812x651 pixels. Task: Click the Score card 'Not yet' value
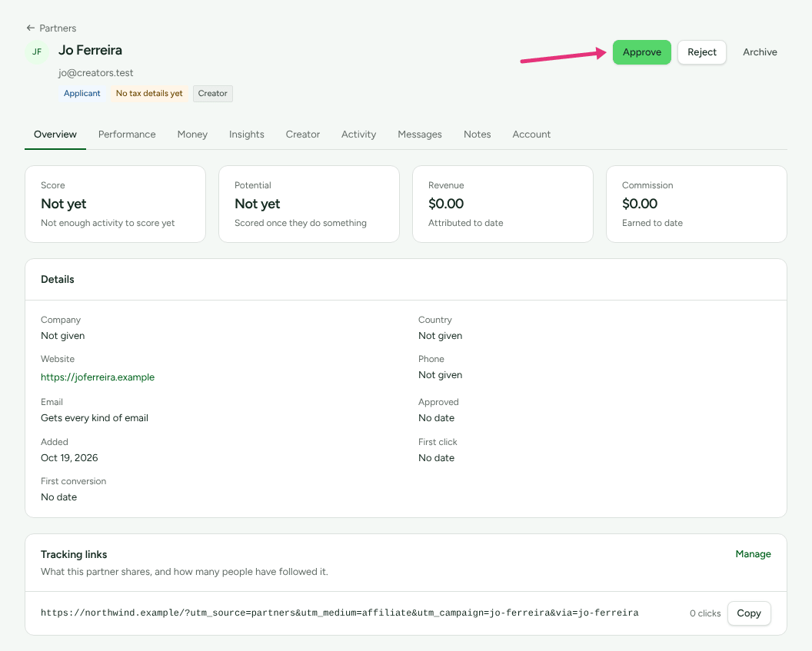coord(64,204)
